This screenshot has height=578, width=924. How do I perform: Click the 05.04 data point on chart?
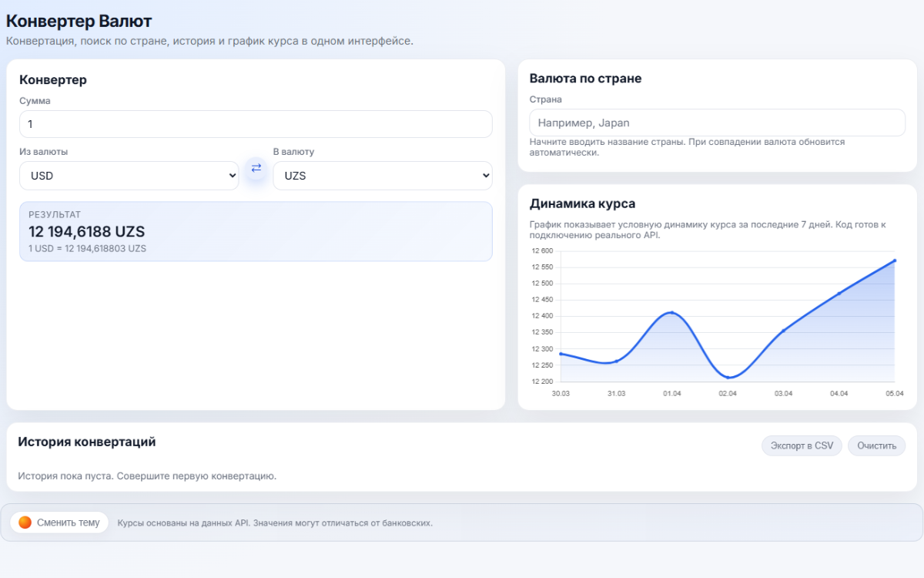click(x=895, y=260)
